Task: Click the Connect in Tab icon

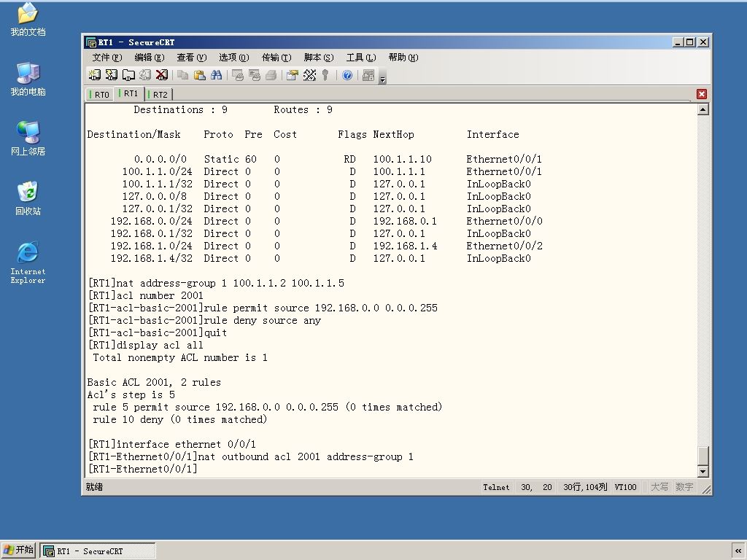Action: click(128, 75)
